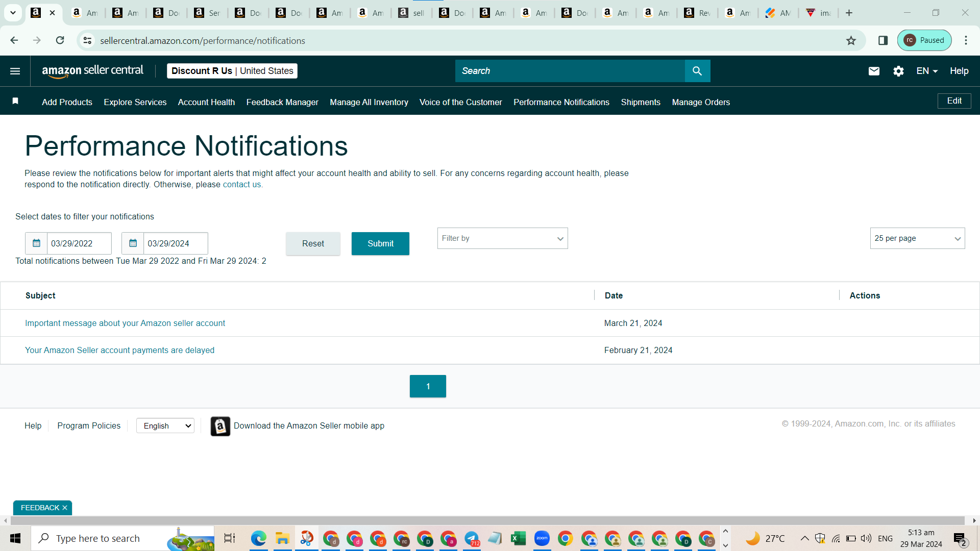Image resolution: width=980 pixels, height=551 pixels.
Task: Click the browser address bar URL
Action: (203, 40)
